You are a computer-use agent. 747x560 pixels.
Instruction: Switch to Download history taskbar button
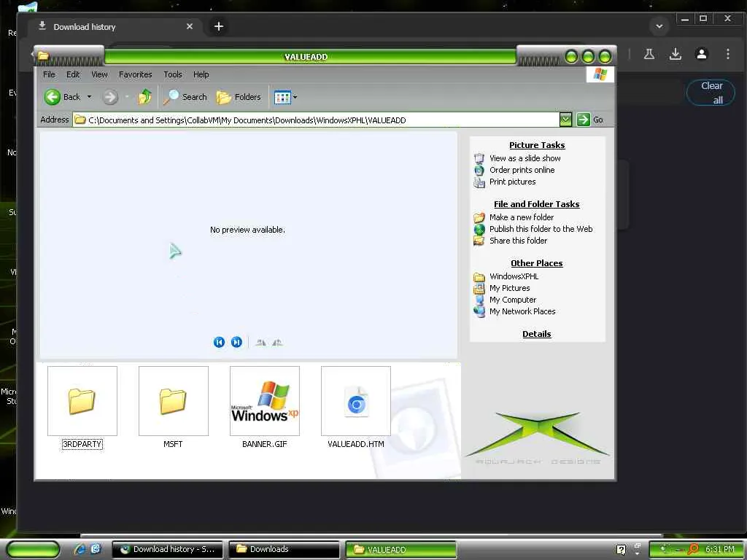[167, 550]
